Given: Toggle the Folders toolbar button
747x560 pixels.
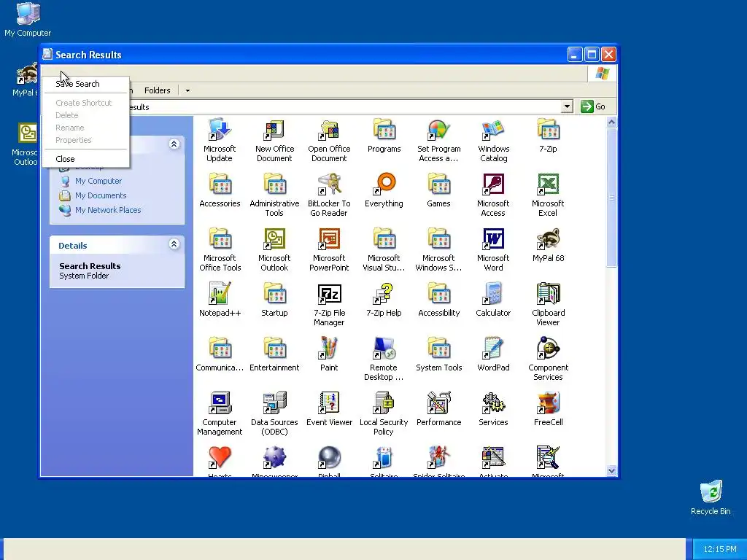Looking at the screenshot, I should tap(157, 90).
